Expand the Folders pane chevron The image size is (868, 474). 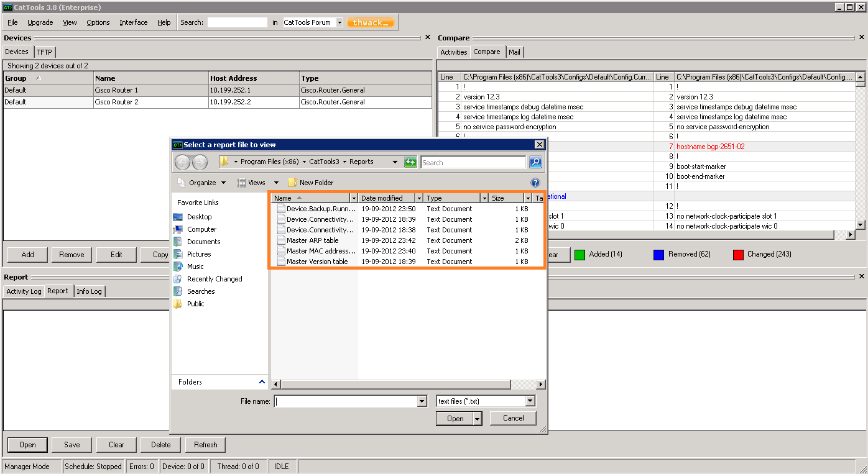pos(262,381)
